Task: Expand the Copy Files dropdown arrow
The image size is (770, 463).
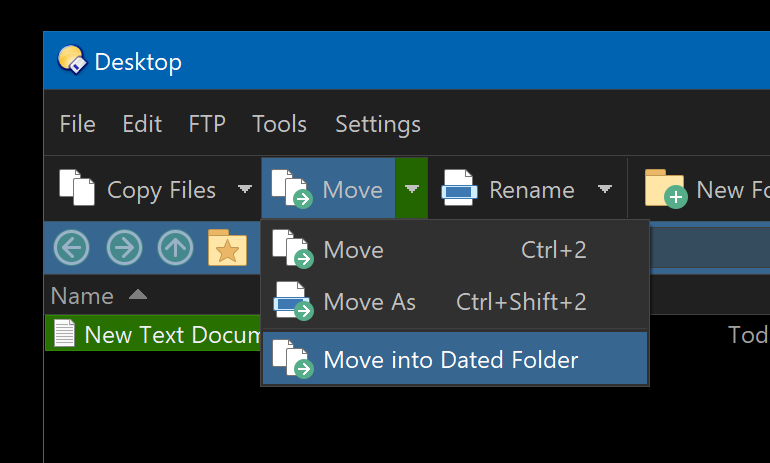Action: pos(245,189)
